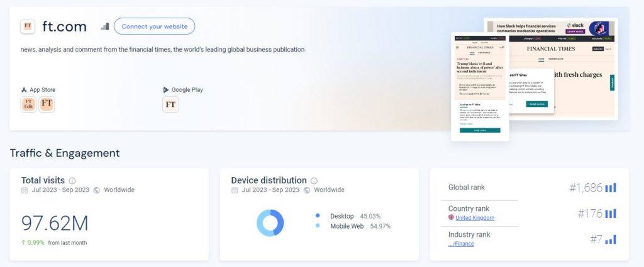Click the App Store logo icon
Image resolution: width=644 pixels, height=267 pixels.
24,89
